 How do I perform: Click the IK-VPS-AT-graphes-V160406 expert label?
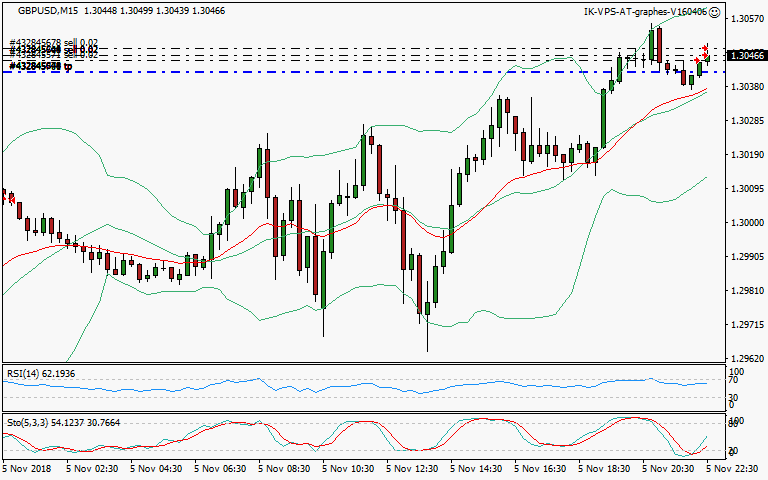pyautogui.click(x=645, y=12)
